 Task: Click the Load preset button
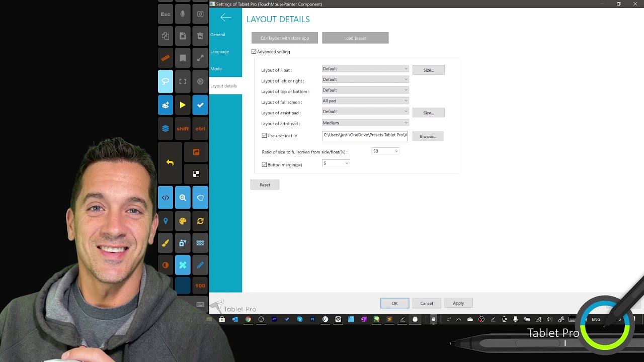tap(355, 38)
